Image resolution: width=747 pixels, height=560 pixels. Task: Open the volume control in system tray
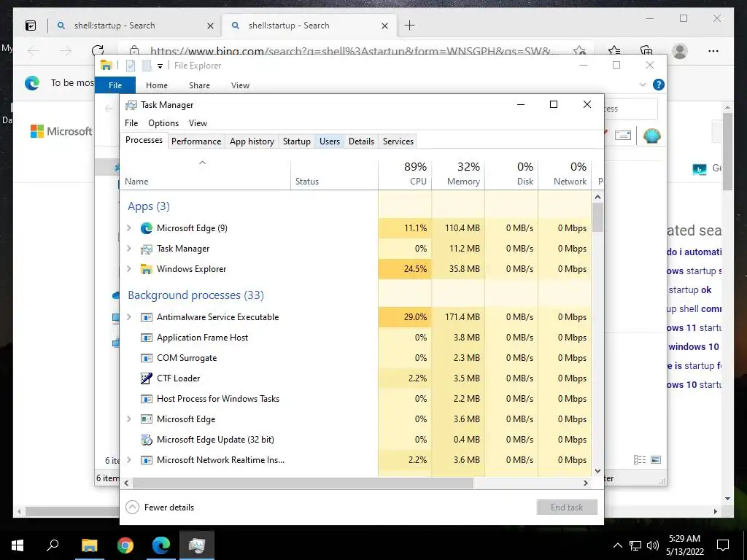click(653, 545)
